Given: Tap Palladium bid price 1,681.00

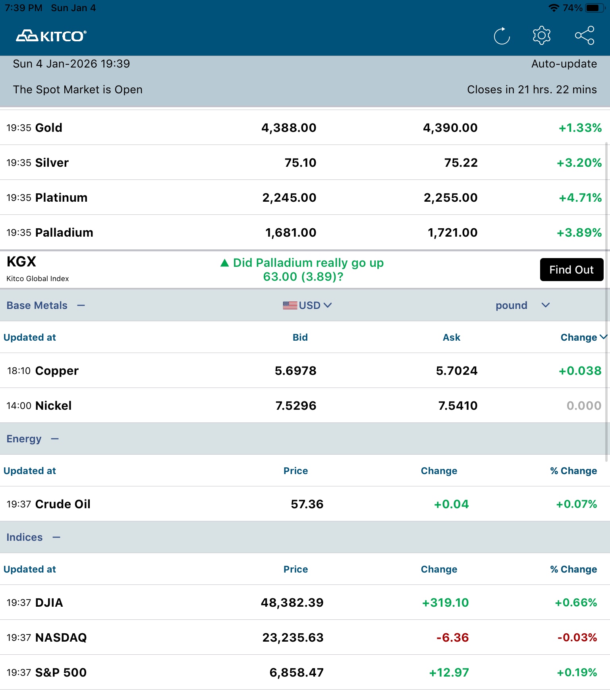Looking at the screenshot, I should (291, 233).
